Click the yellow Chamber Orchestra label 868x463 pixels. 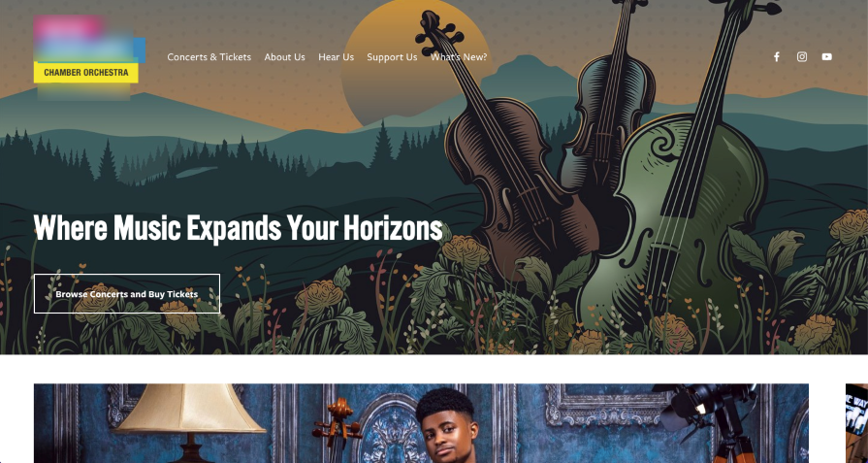pyautogui.click(x=85, y=73)
